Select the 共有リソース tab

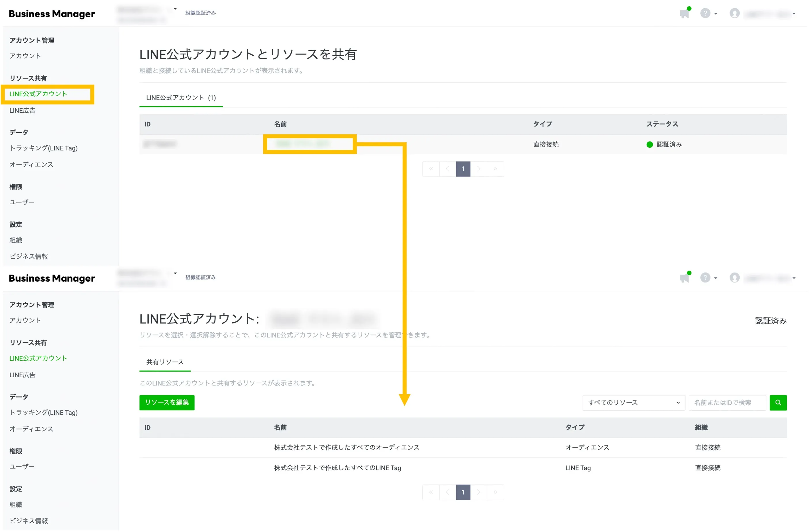pyautogui.click(x=165, y=362)
